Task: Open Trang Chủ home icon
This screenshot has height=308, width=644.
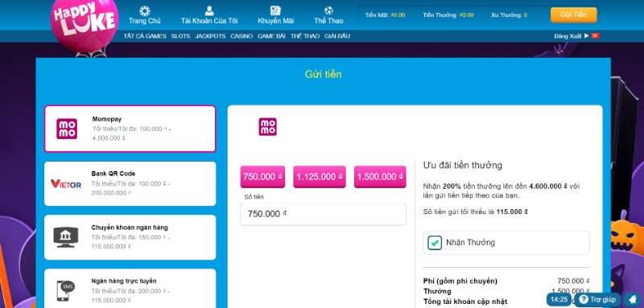Action: (x=145, y=11)
